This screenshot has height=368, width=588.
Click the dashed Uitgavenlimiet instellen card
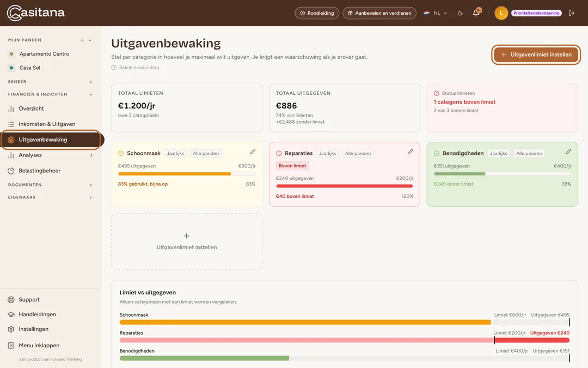[x=187, y=242]
